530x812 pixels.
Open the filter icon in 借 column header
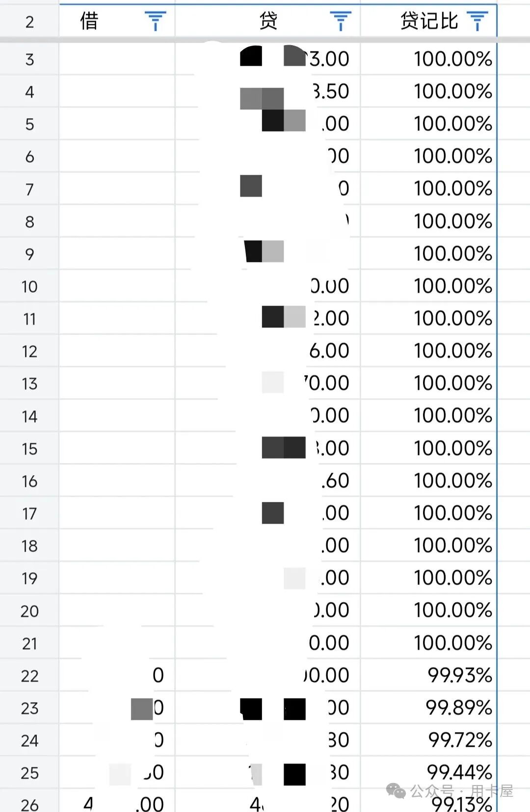click(x=155, y=21)
